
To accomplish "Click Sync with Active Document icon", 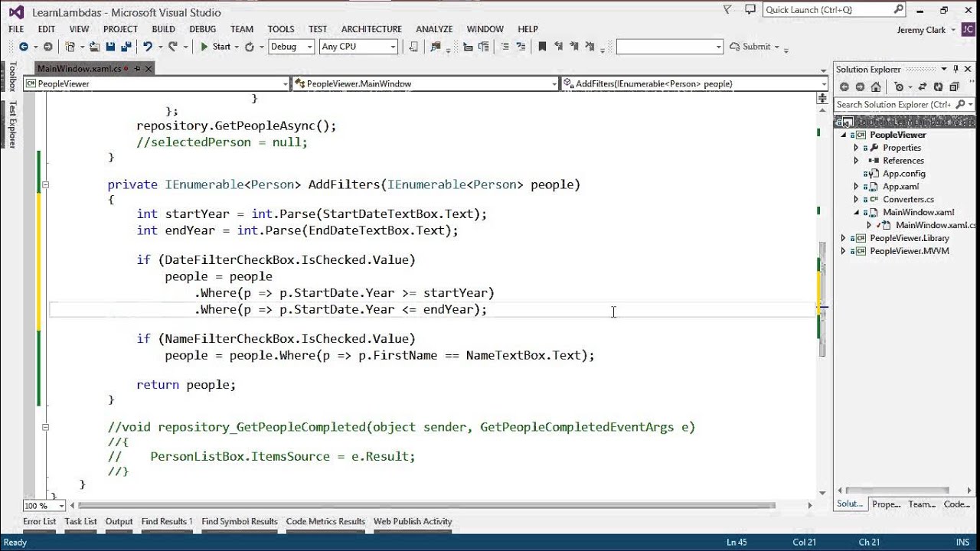I will pos(923,86).
